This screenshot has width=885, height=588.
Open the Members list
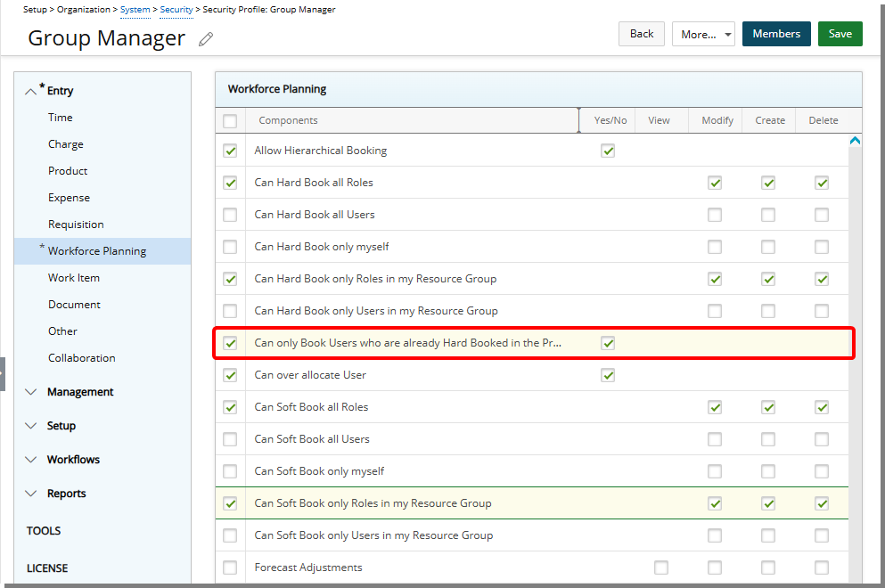coord(774,33)
